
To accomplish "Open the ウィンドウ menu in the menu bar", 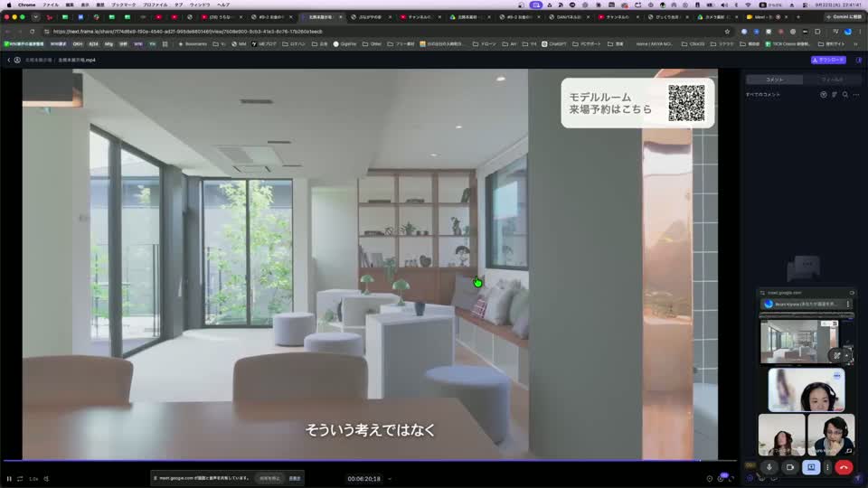I will pos(200,5).
